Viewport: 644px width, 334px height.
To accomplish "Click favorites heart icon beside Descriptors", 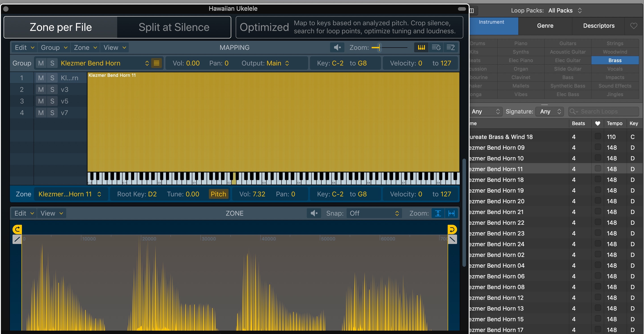I will pyautogui.click(x=633, y=26).
